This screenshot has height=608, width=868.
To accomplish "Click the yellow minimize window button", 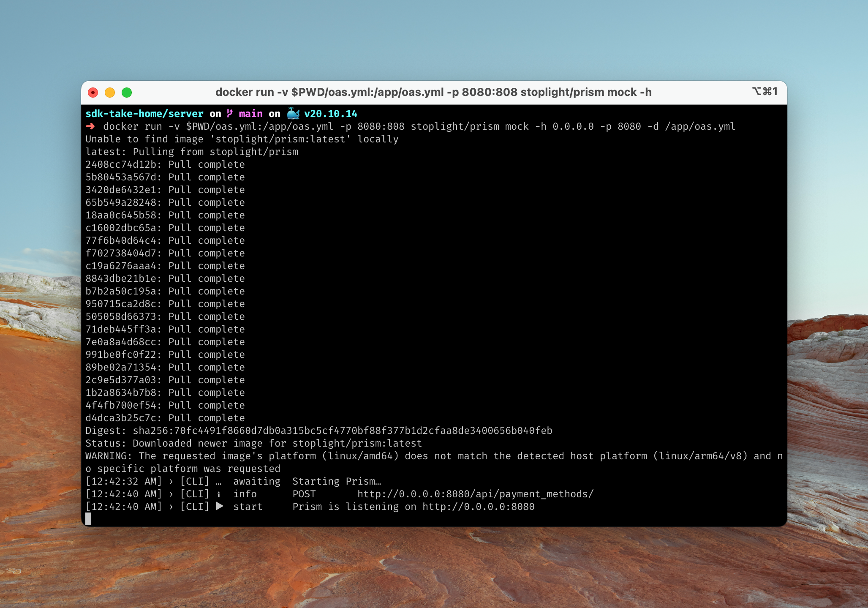I will click(x=110, y=93).
